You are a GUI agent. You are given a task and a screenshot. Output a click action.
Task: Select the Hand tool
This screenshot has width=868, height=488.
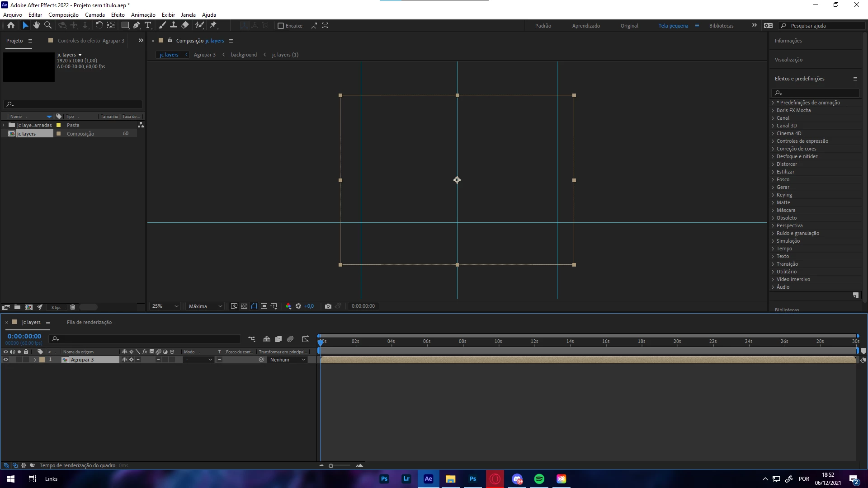[37, 25]
